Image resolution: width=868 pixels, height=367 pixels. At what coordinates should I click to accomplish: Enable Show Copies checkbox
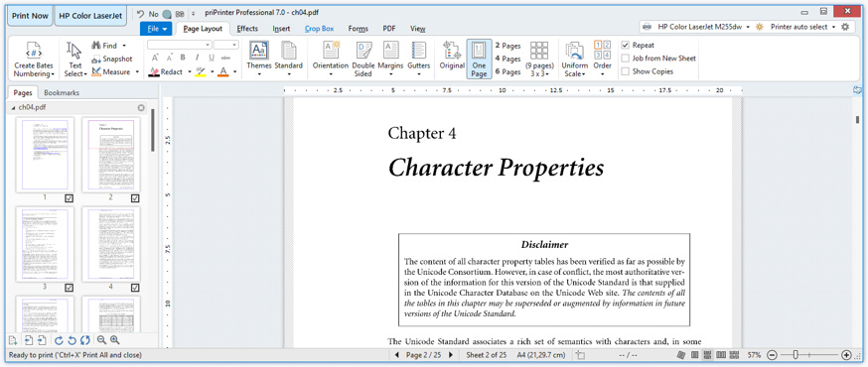click(x=625, y=71)
